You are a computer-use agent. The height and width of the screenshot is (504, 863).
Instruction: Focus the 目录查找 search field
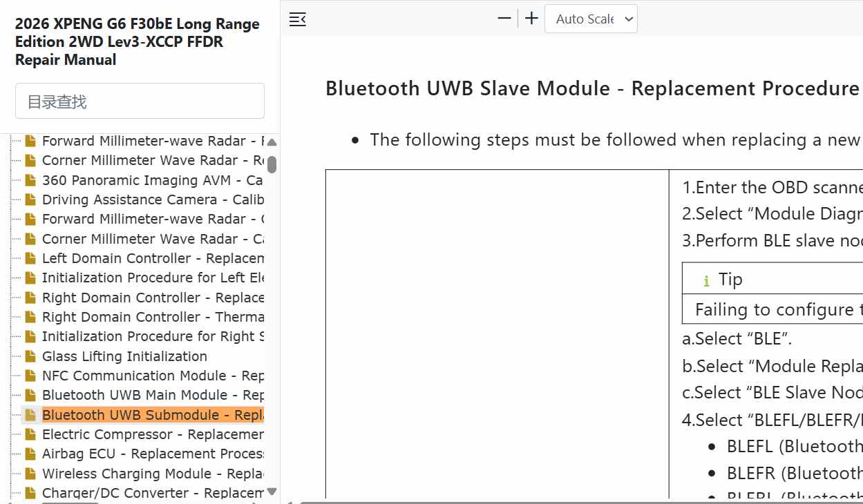(140, 101)
